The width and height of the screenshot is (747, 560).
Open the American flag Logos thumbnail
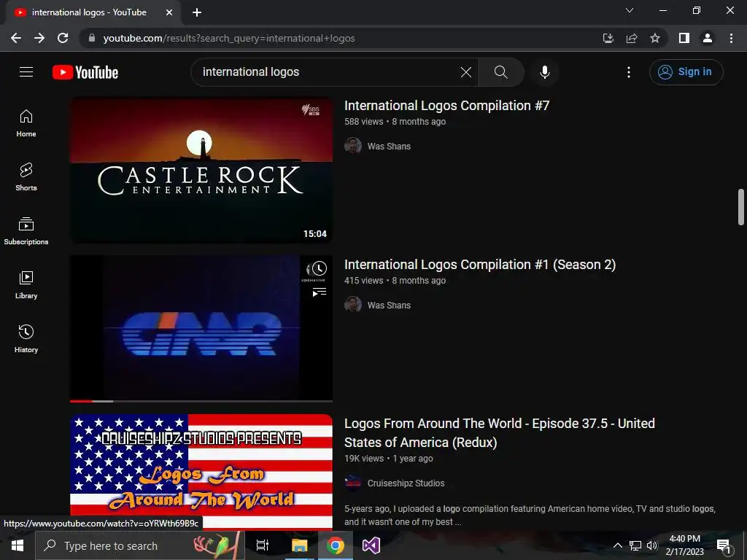[201, 472]
